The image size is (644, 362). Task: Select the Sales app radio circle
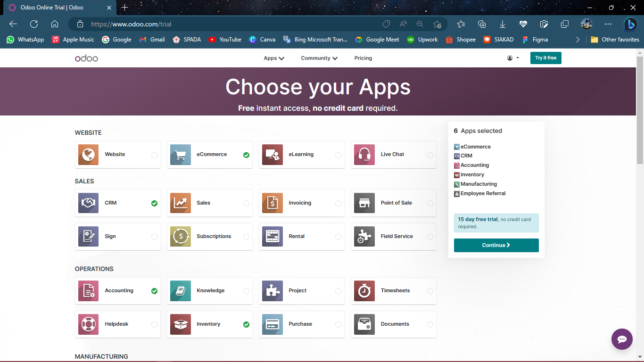click(x=246, y=204)
